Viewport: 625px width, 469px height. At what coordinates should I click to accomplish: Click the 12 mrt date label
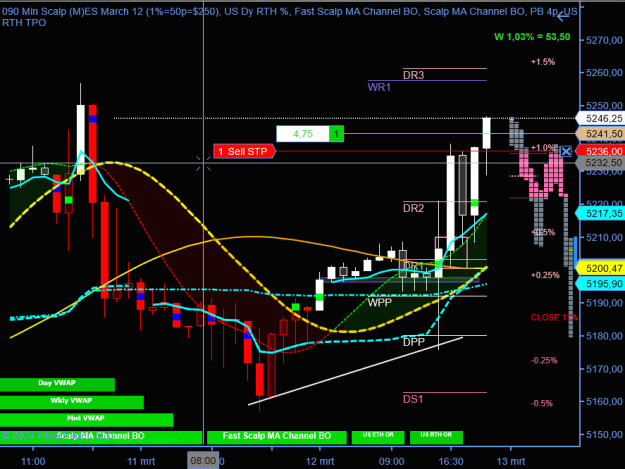click(320, 461)
